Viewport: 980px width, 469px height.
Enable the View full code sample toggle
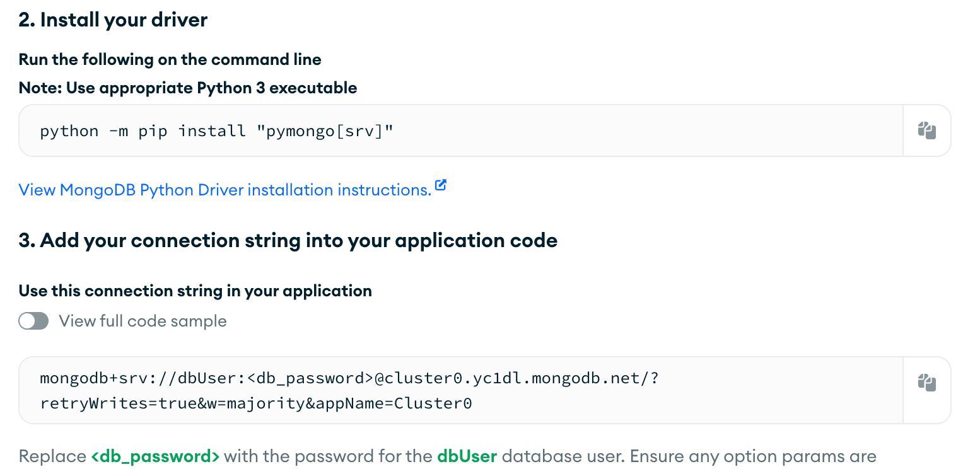33,321
